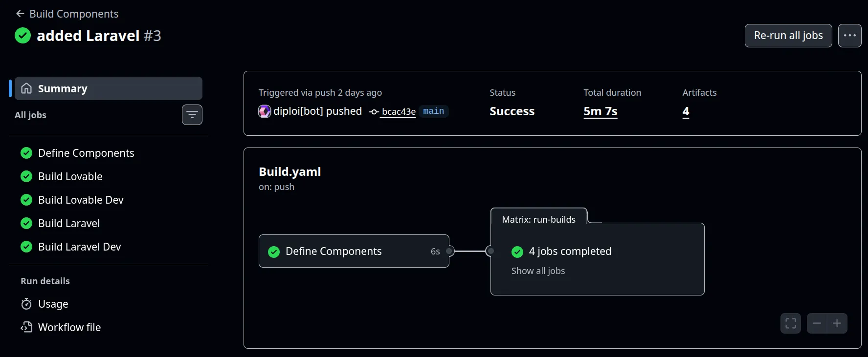Viewport: 868px width, 357px height.
Task: Click the 4 jobs completed check icon
Action: 517,252
